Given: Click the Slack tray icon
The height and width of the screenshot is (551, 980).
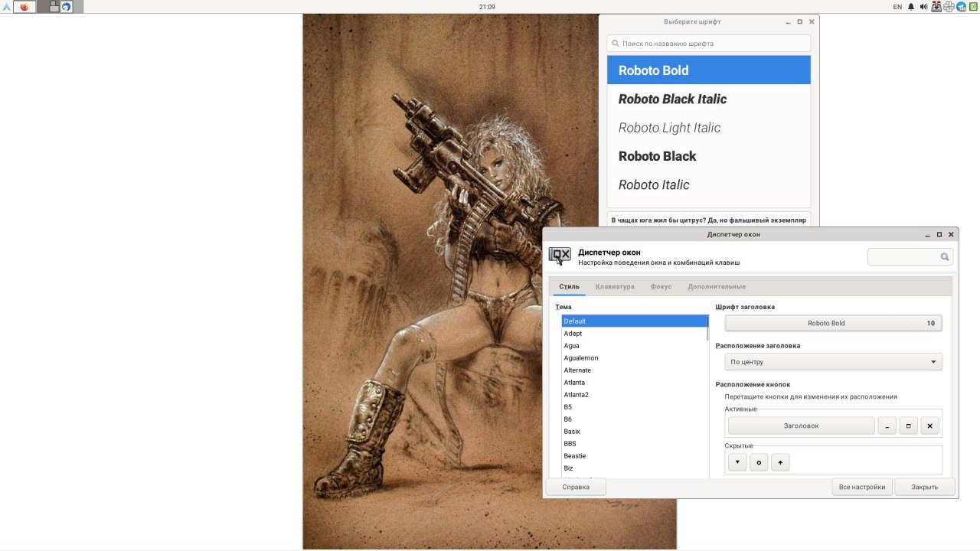Looking at the screenshot, I should [949, 7].
